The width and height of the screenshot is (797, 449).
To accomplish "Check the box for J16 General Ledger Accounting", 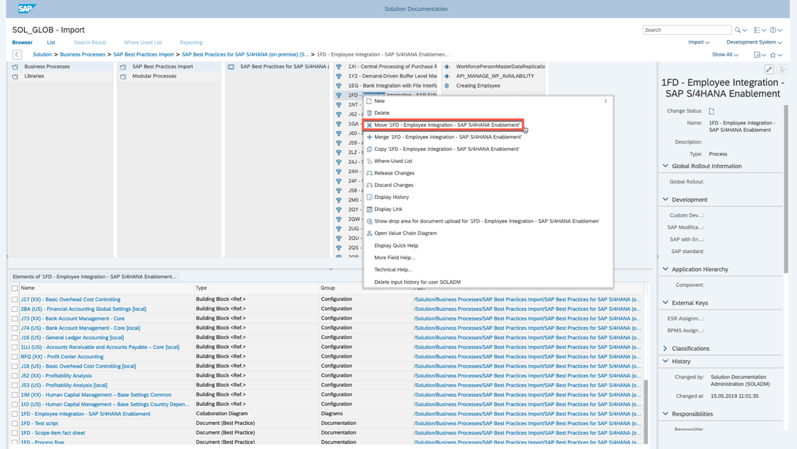I will (15, 338).
